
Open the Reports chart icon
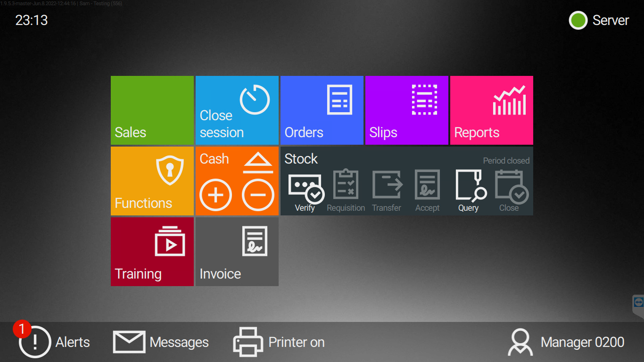point(509,100)
